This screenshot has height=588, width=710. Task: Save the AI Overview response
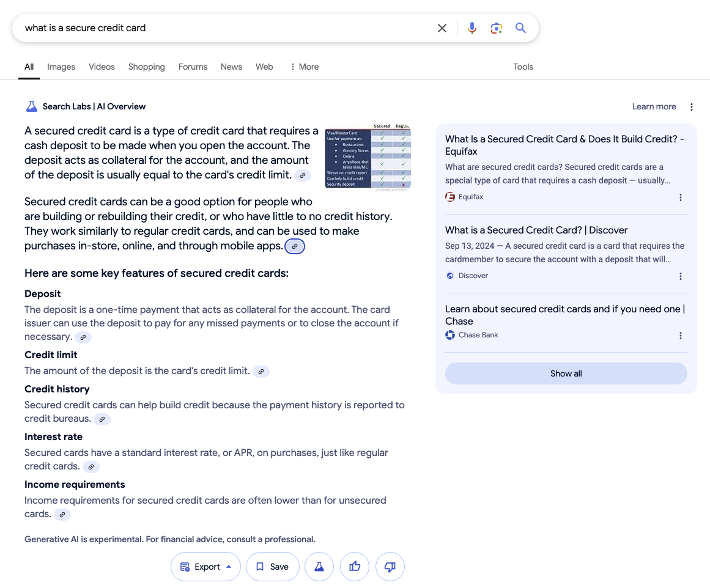coord(272,567)
